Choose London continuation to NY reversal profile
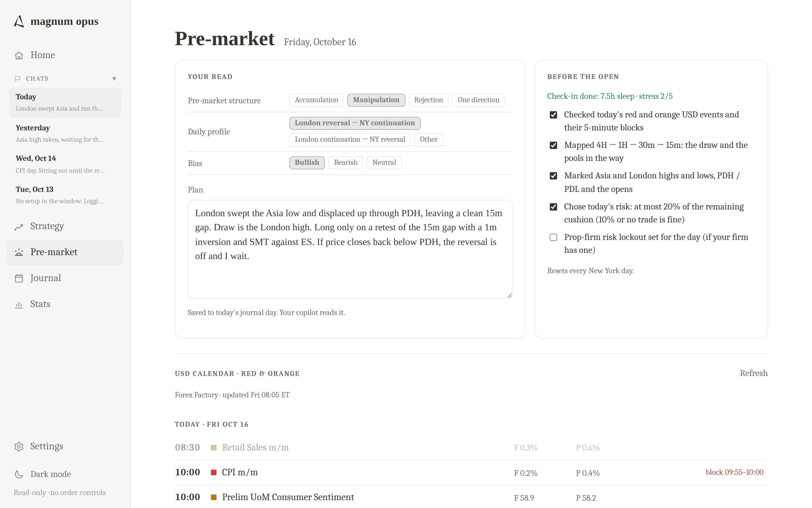The height and width of the screenshot is (508, 812). coord(350,140)
